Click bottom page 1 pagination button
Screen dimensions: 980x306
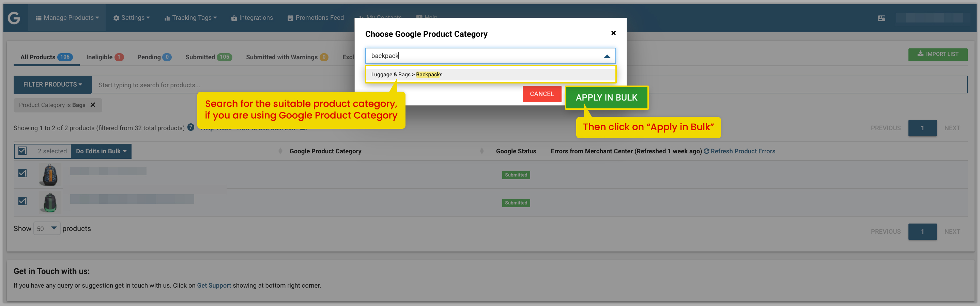point(922,232)
